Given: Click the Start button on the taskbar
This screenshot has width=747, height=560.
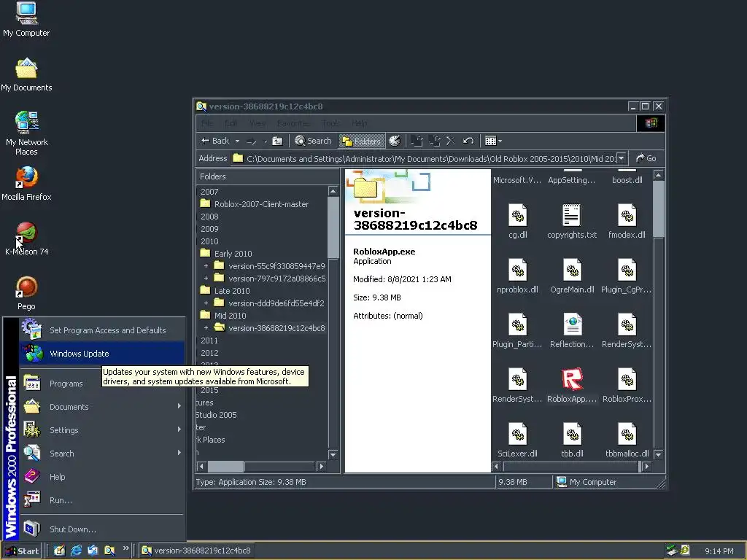Looking at the screenshot, I should 22,551.
